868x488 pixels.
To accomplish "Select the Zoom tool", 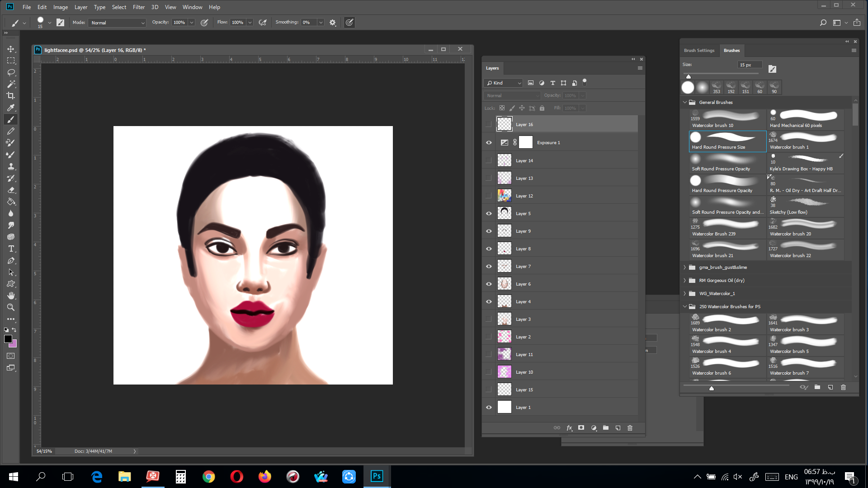I will point(11,307).
